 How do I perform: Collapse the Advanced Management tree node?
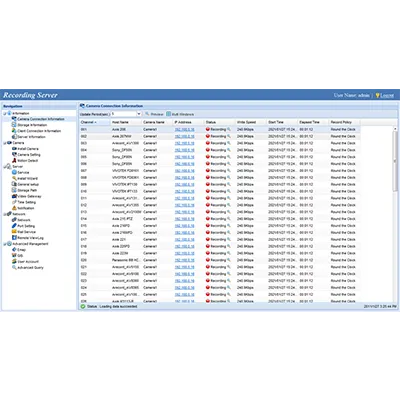[x=5, y=244]
